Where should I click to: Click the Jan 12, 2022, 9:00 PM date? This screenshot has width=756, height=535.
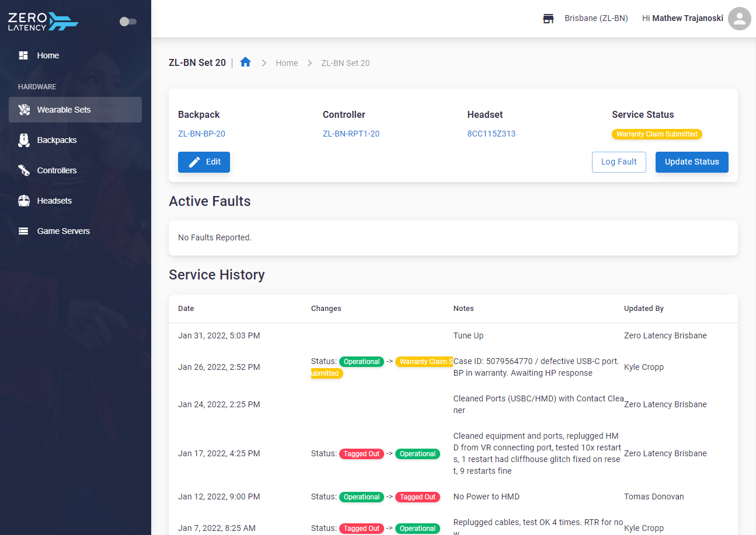(x=219, y=497)
